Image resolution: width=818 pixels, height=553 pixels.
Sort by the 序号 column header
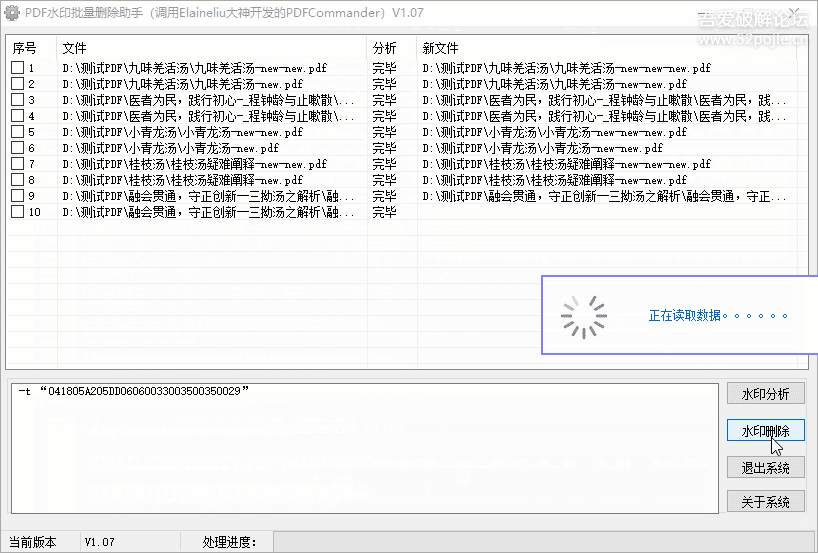pos(31,48)
